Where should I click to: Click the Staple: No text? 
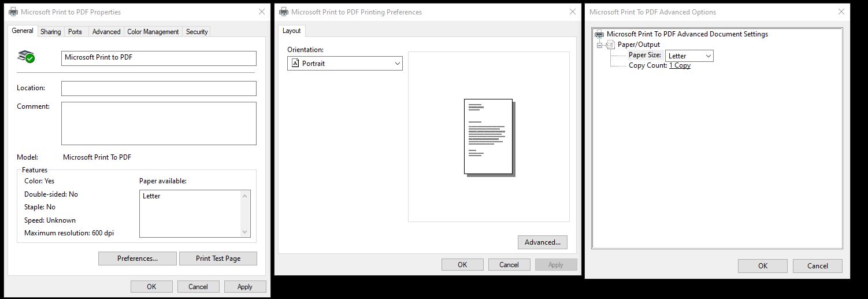40,207
